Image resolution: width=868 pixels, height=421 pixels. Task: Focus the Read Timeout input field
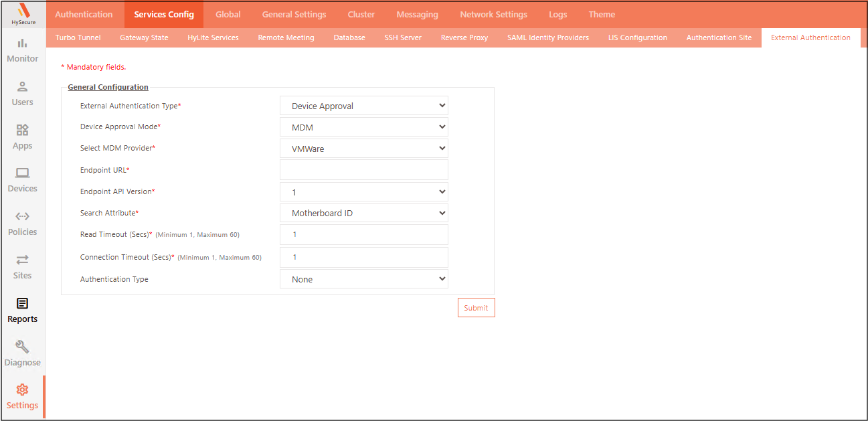click(x=363, y=234)
